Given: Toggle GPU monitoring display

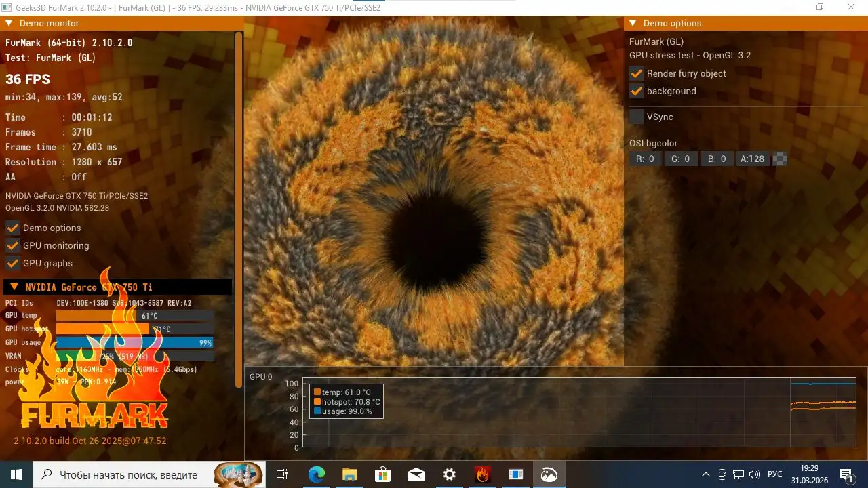Looking at the screenshot, I should click(12, 245).
